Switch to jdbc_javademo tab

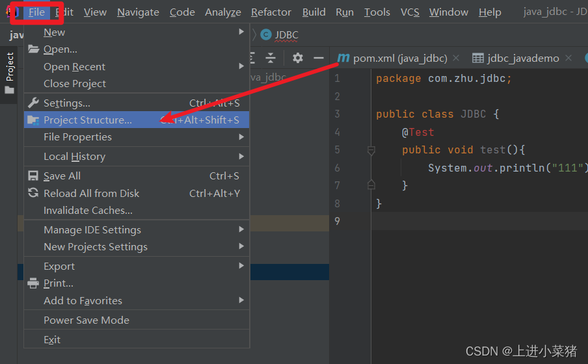point(523,58)
